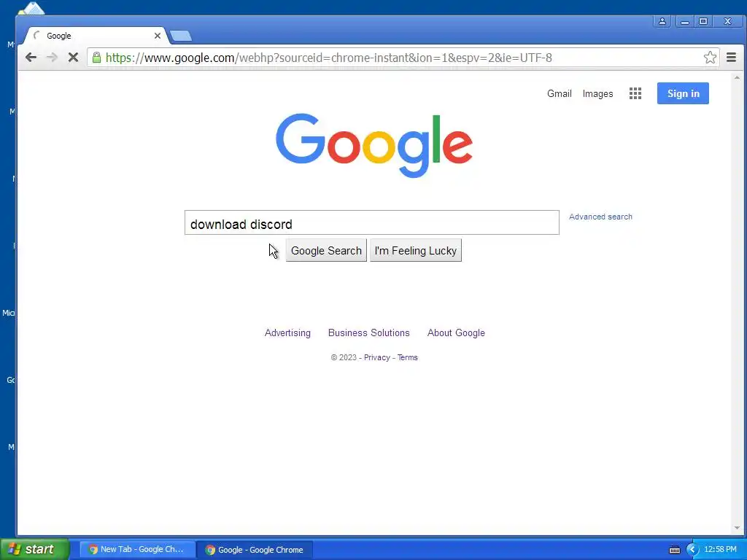
Task: Click the keyboard icon in system tray
Action: [675, 550]
